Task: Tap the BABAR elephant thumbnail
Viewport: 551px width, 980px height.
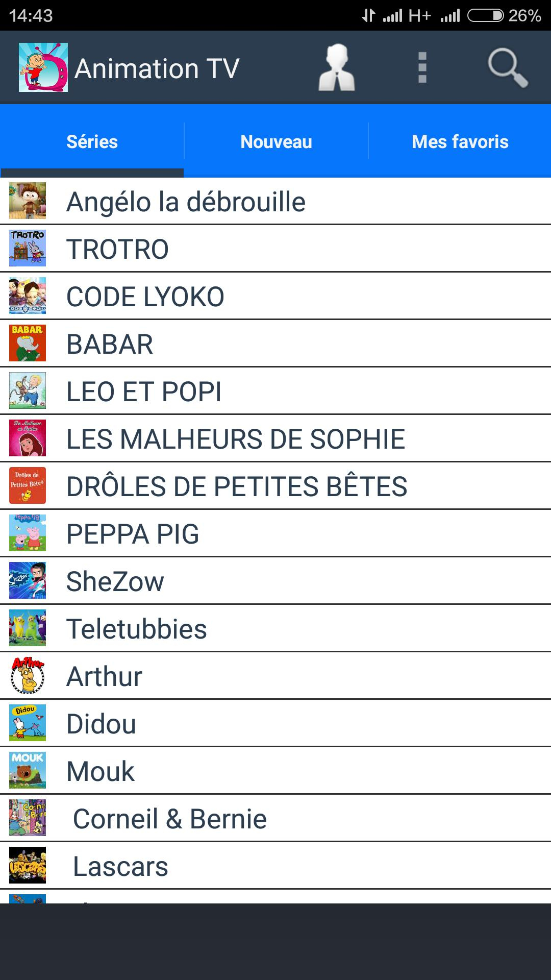Action: (28, 343)
